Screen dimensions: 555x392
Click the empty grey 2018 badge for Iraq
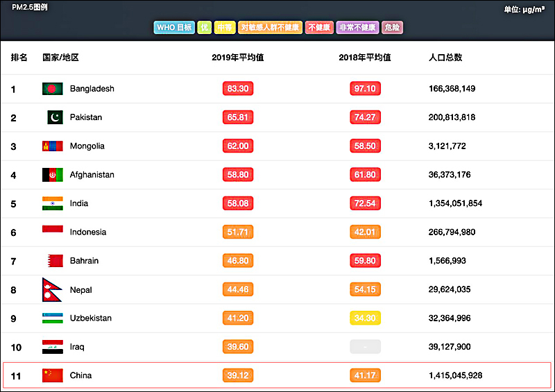tap(366, 347)
